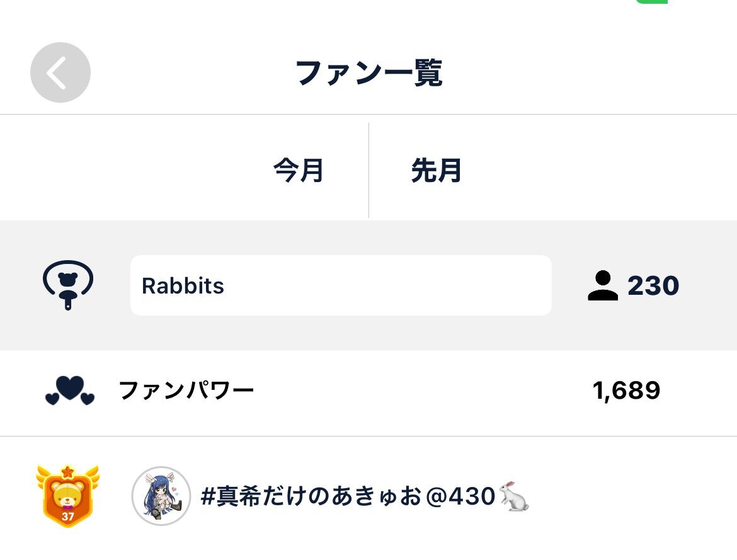The height and width of the screenshot is (560, 737).
Task: Click the green indicator at top edge
Action: tap(652, 2)
